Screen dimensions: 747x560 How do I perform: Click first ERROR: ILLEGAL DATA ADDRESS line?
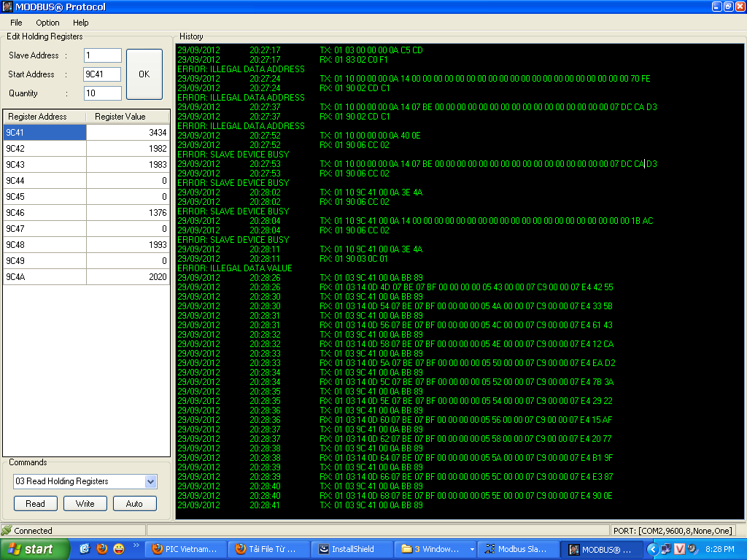[x=241, y=69]
